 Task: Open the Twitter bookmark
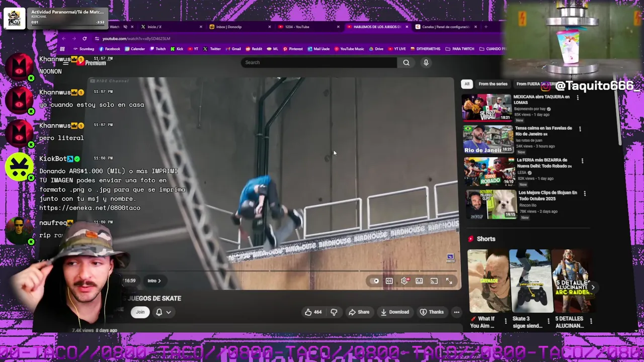(x=212, y=49)
